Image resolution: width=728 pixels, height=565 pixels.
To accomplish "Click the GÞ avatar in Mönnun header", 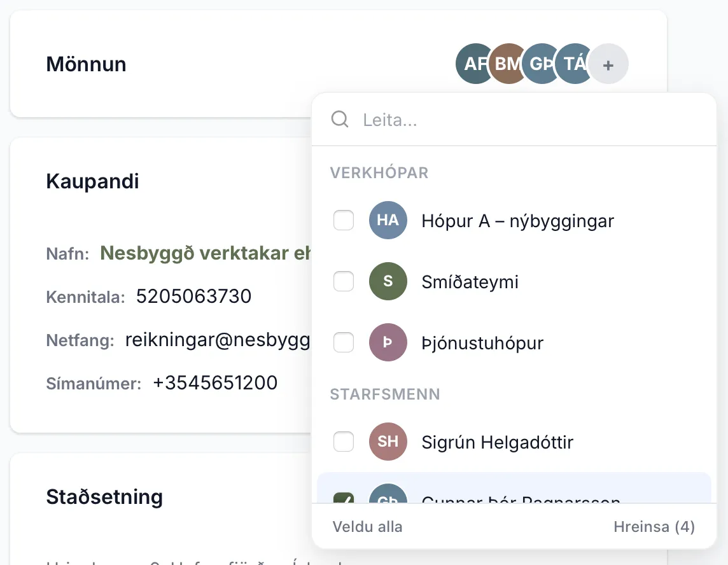I will (540, 64).
